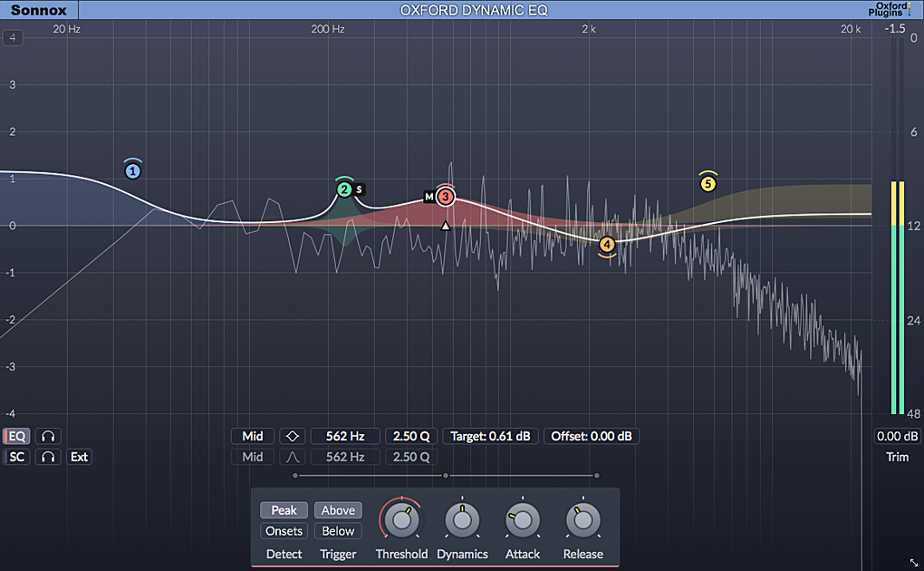
Task: Select band 1 node on EQ curve
Action: tap(132, 171)
